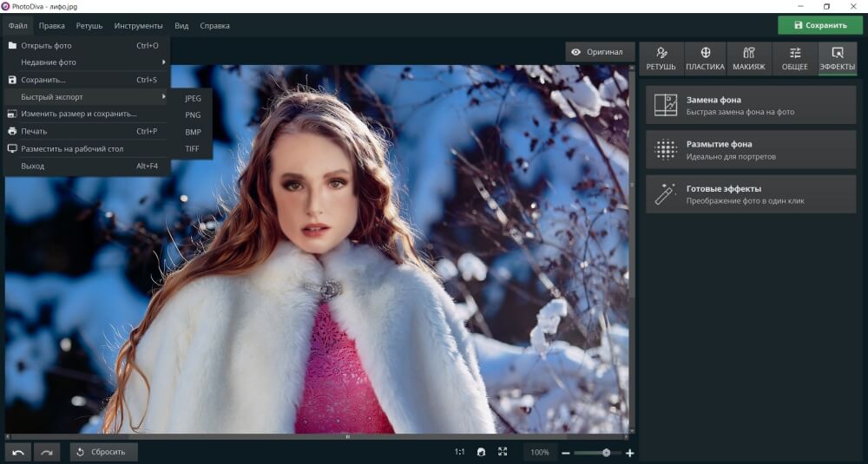Zoom out with the minus icon
Viewport: 868px width, 464px height.
point(566,453)
